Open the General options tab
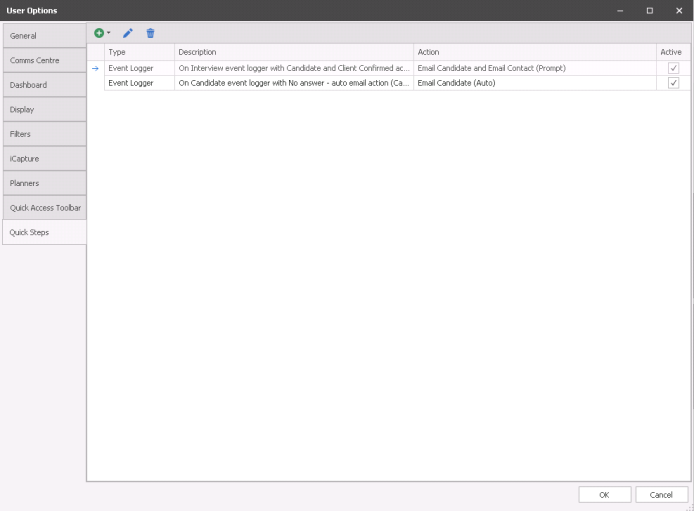The width and height of the screenshot is (694, 511). tap(43, 36)
